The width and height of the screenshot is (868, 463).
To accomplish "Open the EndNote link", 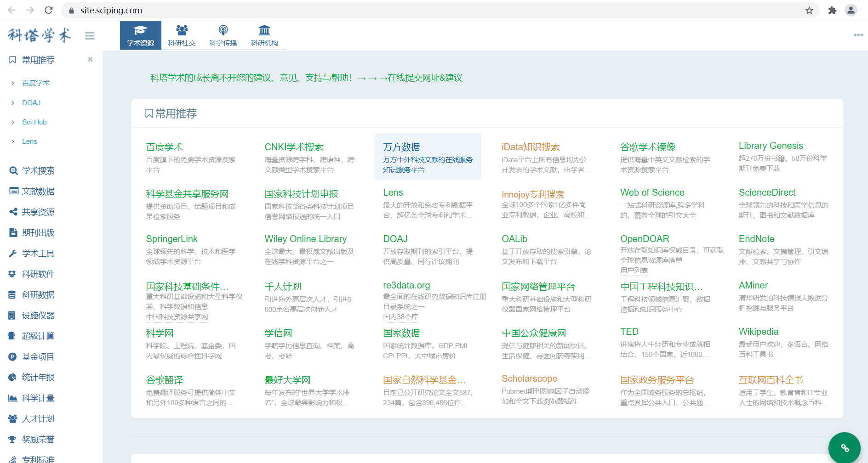I will pyautogui.click(x=757, y=239).
